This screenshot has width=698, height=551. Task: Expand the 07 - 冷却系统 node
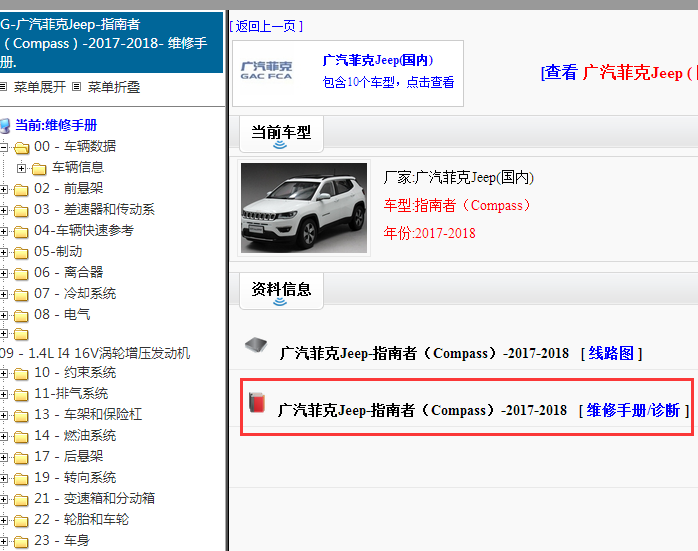tap(4, 294)
